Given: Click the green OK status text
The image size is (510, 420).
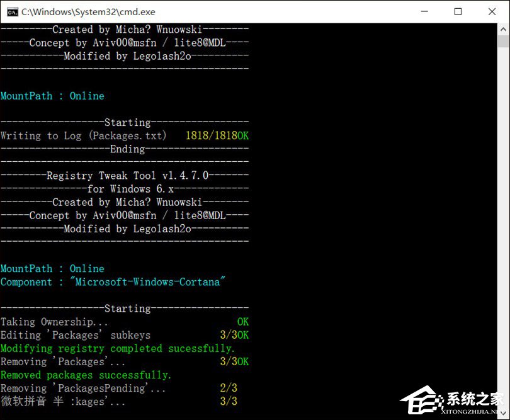Looking at the screenshot, I should pyautogui.click(x=242, y=321).
